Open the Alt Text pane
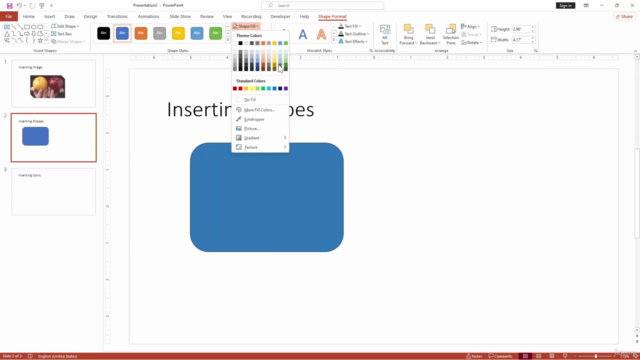 tap(385, 34)
